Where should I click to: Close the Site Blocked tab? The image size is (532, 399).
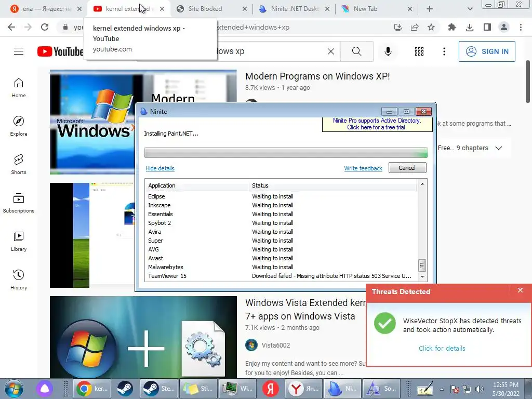pyautogui.click(x=245, y=9)
